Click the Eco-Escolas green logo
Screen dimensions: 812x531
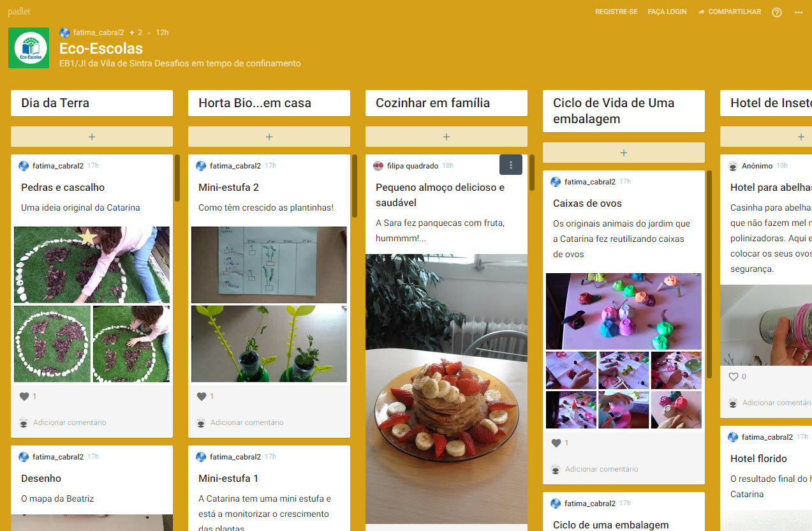[29, 48]
